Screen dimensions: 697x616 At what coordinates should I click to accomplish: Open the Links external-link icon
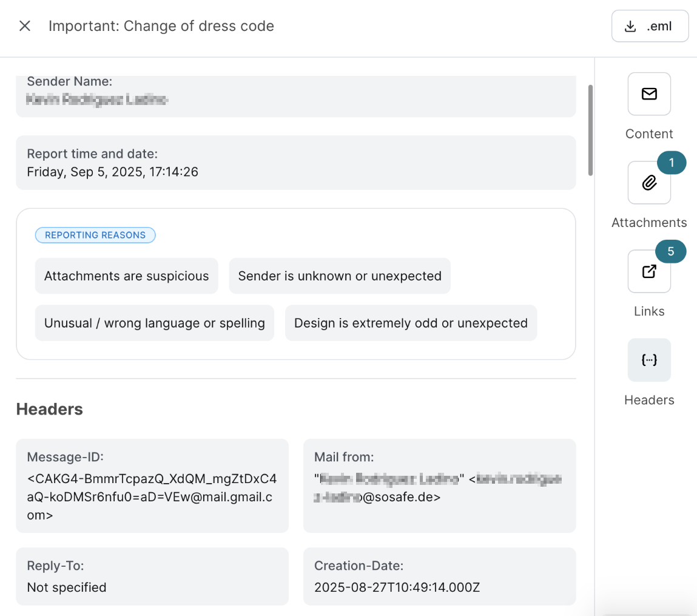(x=649, y=271)
